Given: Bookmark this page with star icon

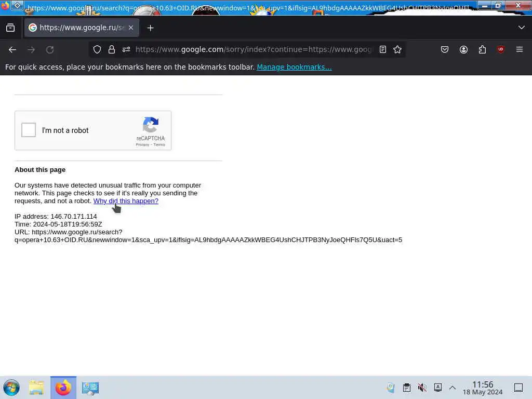Looking at the screenshot, I should coord(397,49).
